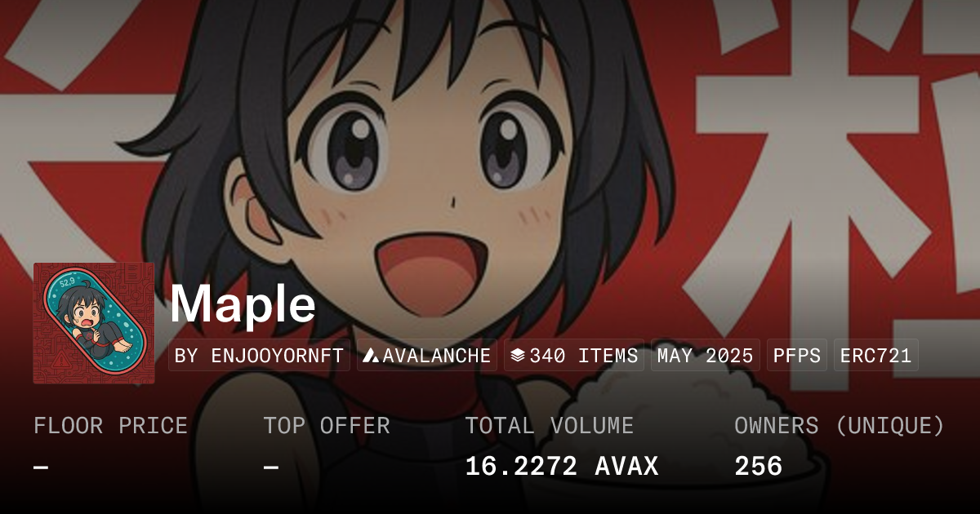Click the 340 ITEMS badge
Image resolution: width=980 pixels, height=514 pixels.
[574, 356]
